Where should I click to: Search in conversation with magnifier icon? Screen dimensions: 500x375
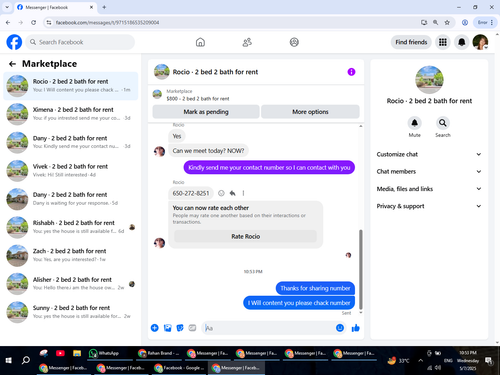[443, 123]
